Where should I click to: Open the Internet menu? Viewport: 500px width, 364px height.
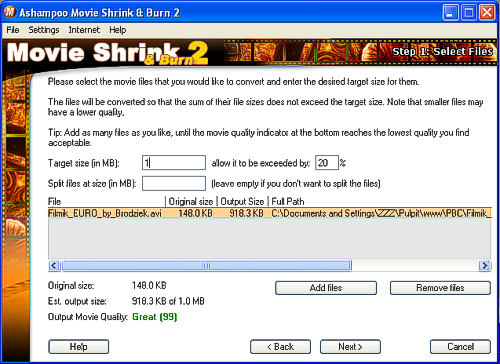pos(84,30)
